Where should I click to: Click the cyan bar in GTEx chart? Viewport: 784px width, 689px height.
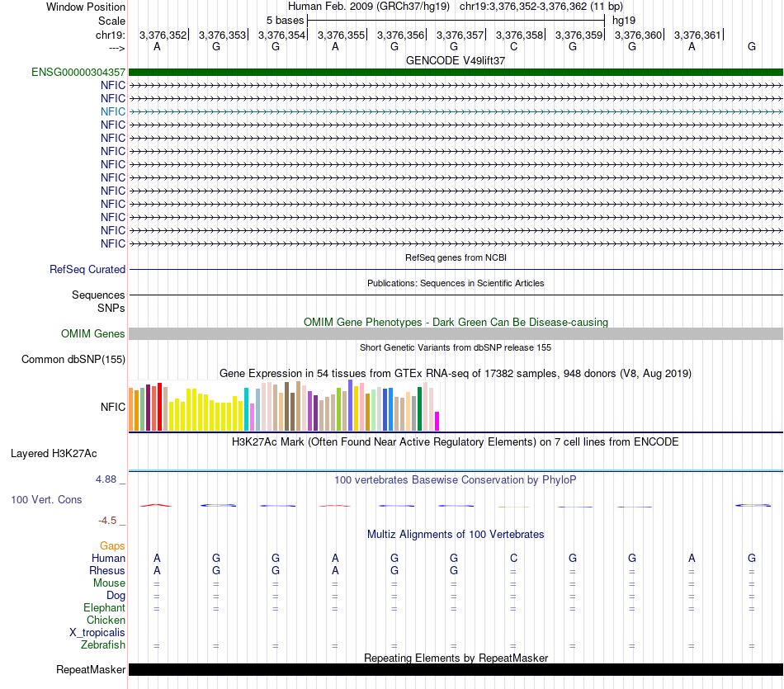tap(246, 409)
